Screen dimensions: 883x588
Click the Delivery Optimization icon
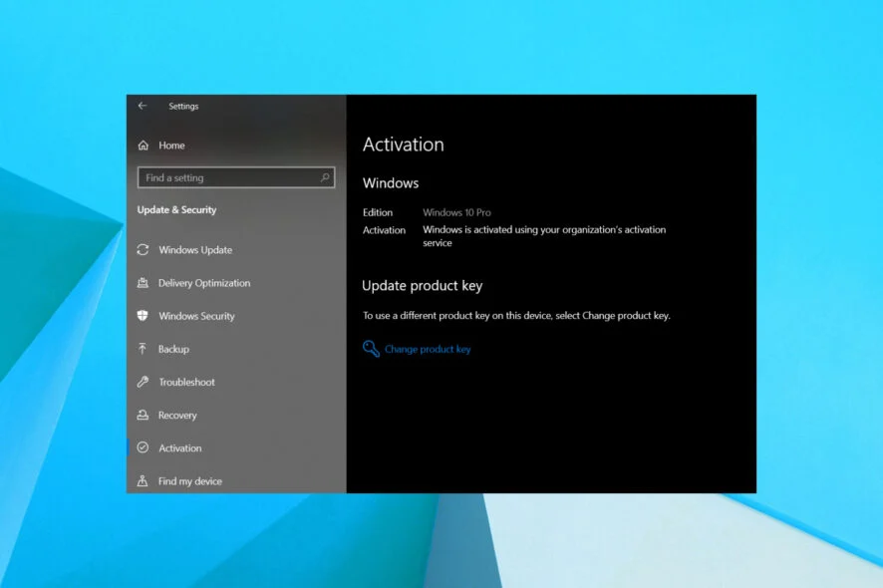(x=144, y=283)
